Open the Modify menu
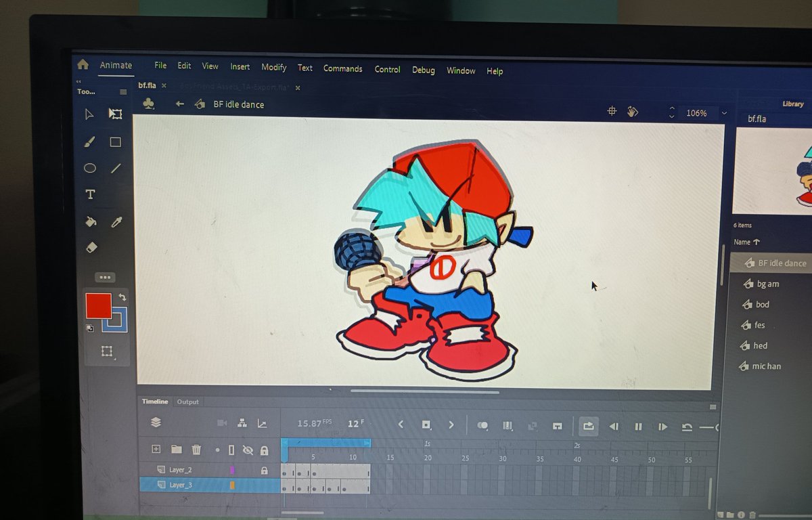The width and height of the screenshot is (812, 520). [x=274, y=67]
